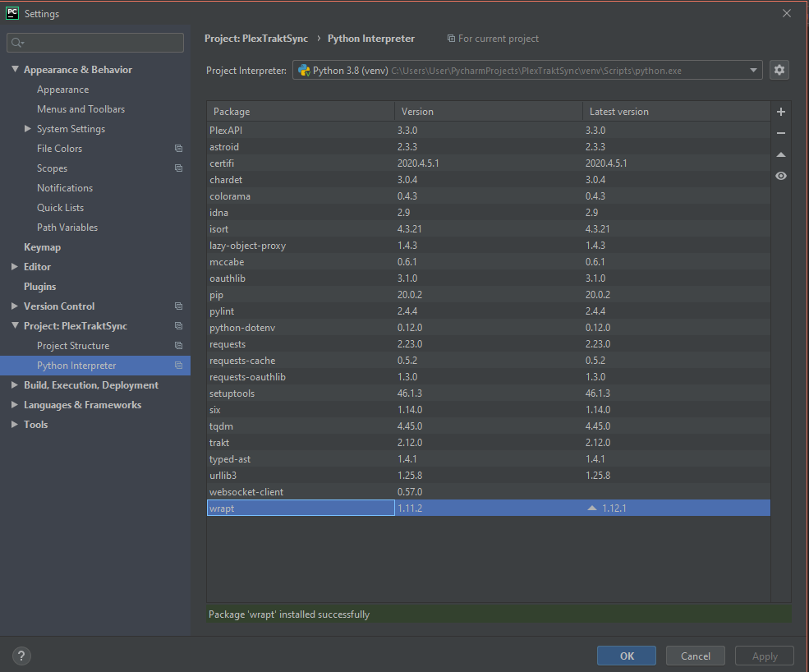Image resolution: width=809 pixels, height=672 pixels.
Task: Select the urllib3 package row
Action: pos(489,476)
